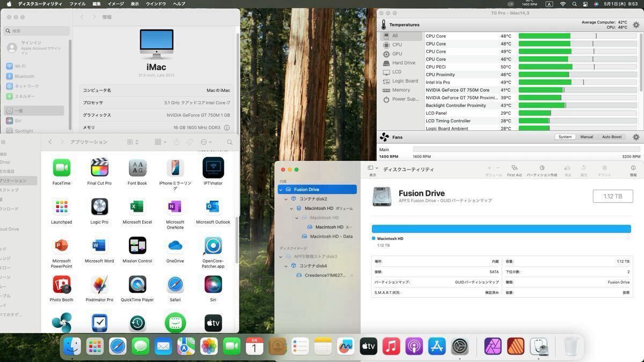Open Wi-Fi settings in System Settings sidebar

click(35, 67)
